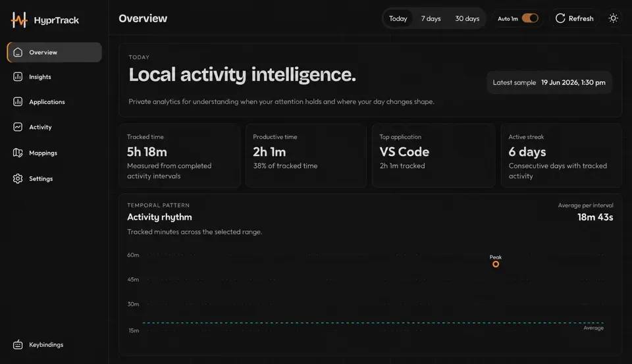Open the Mappings label in sidebar
Image resolution: width=632 pixels, height=364 pixels.
coord(43,153)
